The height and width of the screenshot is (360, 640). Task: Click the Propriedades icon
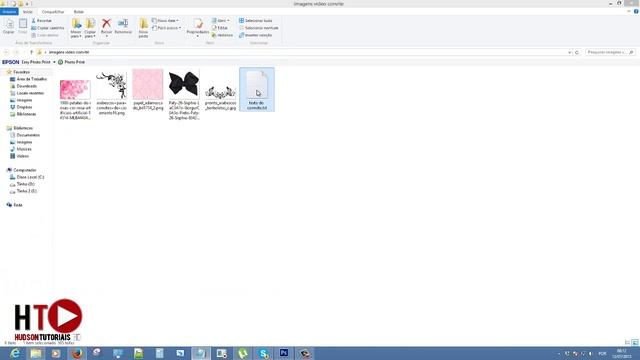pyautogui.click(x=198, y=27)
